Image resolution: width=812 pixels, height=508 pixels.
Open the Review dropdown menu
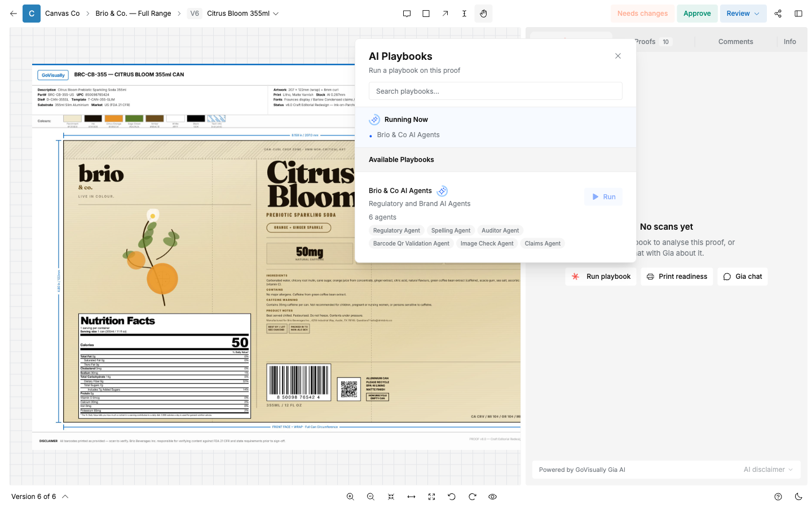(743, 14)
